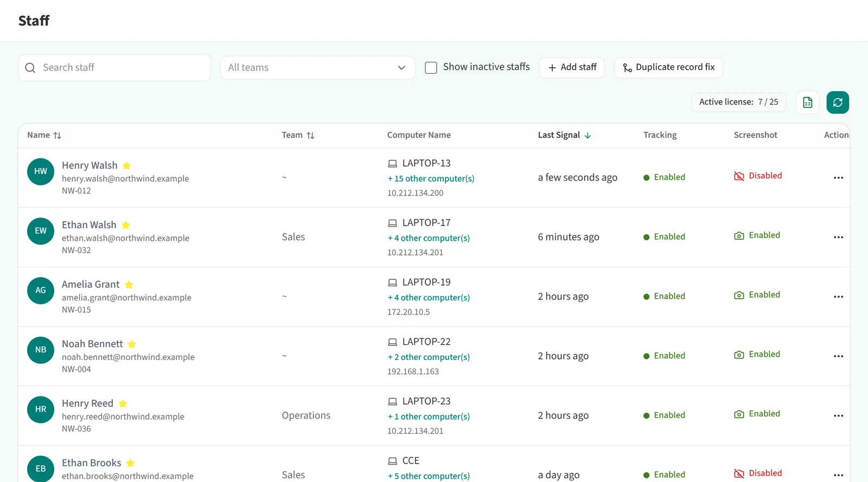Expand Ethan Walsh's 4 other computers
Screen dimensions: 868x482
pyautogui.click(x=429, y=238)
